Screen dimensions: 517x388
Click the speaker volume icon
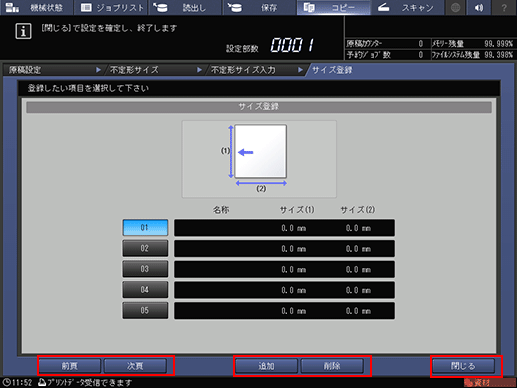pyautogui.click(x=479, y=7)
